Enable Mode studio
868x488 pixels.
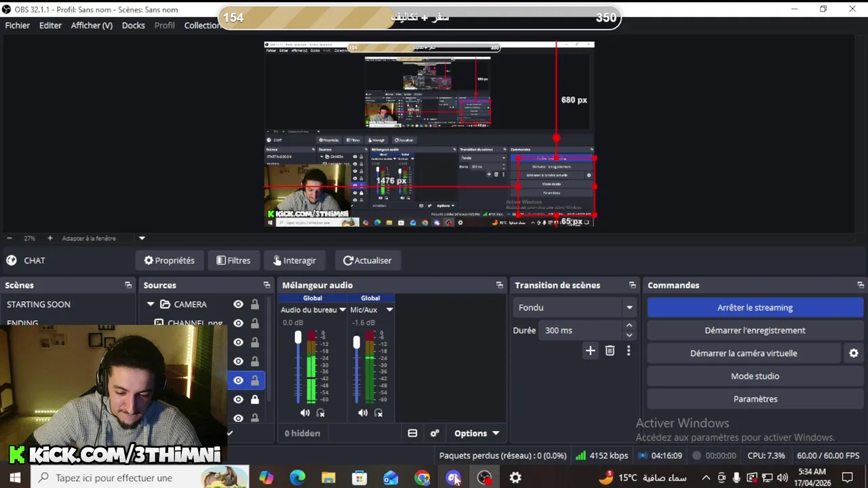point(755,376)
